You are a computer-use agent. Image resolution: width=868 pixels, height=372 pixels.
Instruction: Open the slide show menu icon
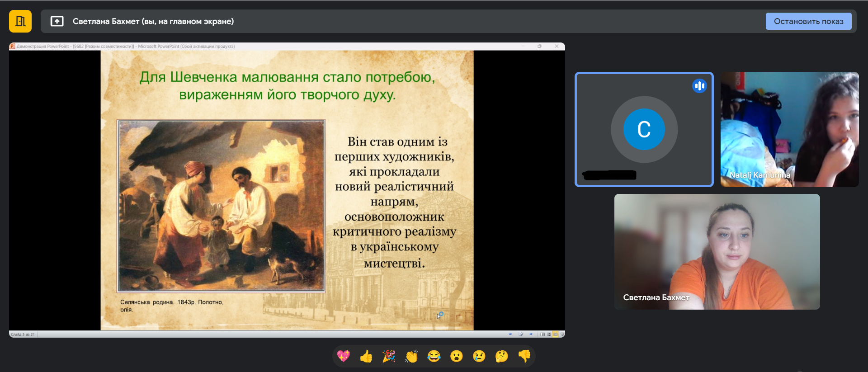tap(521, 334)
